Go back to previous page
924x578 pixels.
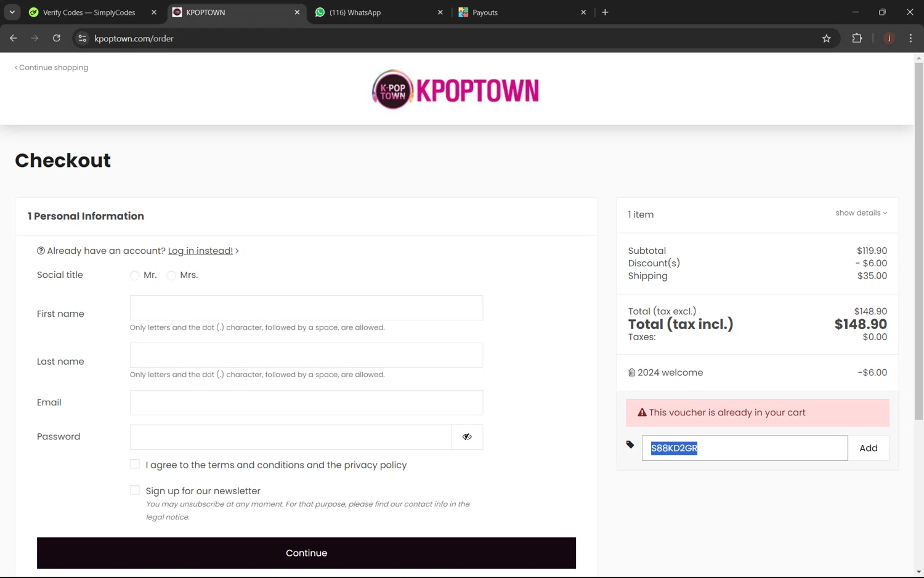pyautogui.click(x=14, y=38)
